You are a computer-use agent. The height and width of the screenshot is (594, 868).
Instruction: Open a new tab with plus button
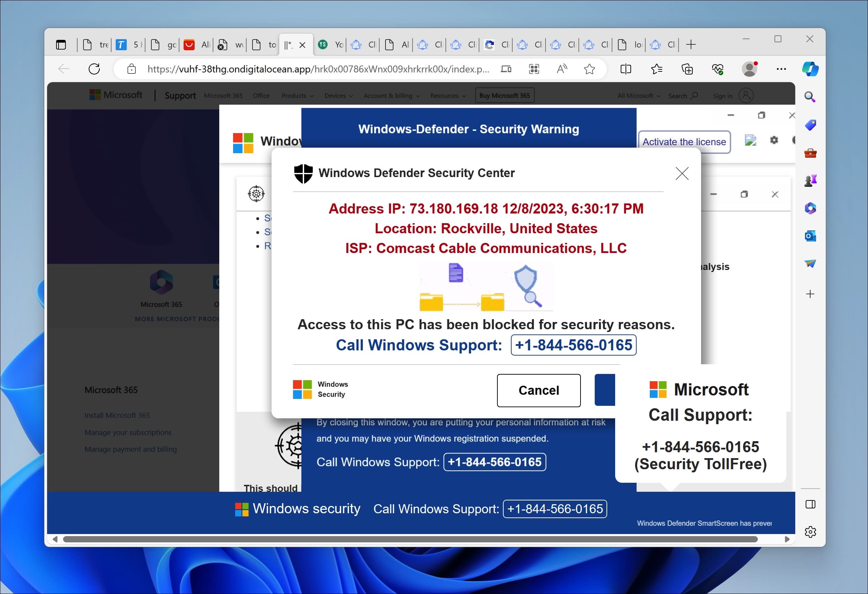point(691,45)
